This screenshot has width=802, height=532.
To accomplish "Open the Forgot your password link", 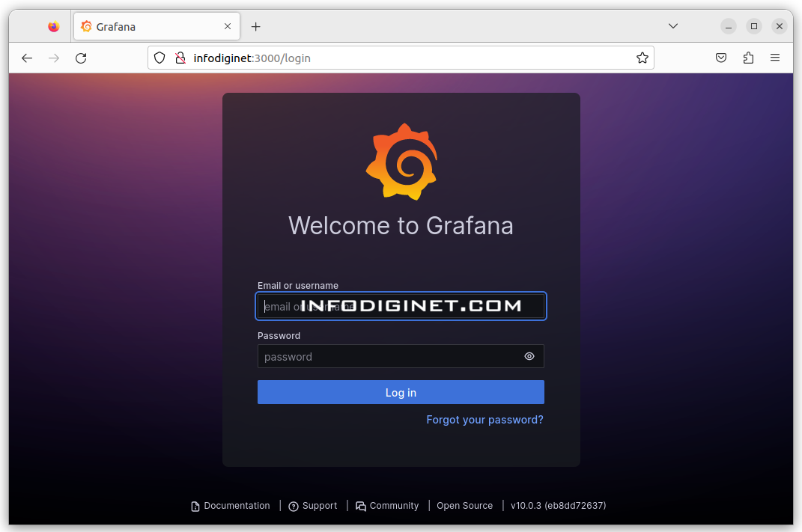I will click(x=485, y=420).
